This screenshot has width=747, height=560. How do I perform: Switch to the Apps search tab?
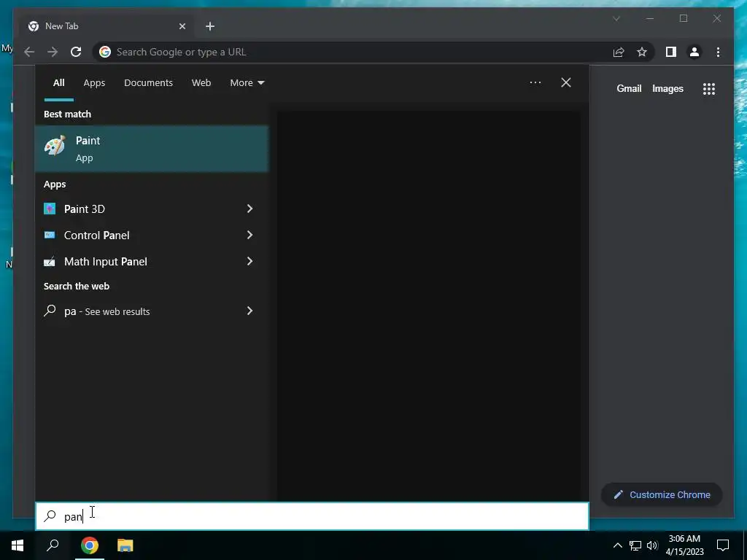94,83
